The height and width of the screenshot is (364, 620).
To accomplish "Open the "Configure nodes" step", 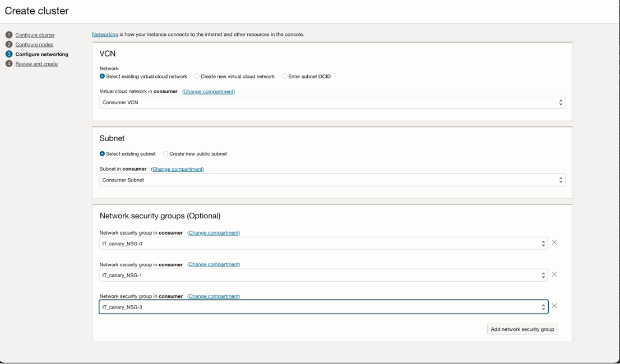I will 34,44.
